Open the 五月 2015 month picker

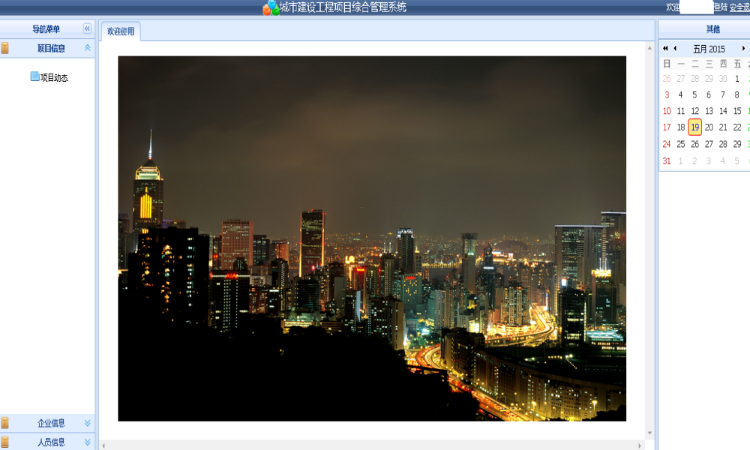point(709,49)
